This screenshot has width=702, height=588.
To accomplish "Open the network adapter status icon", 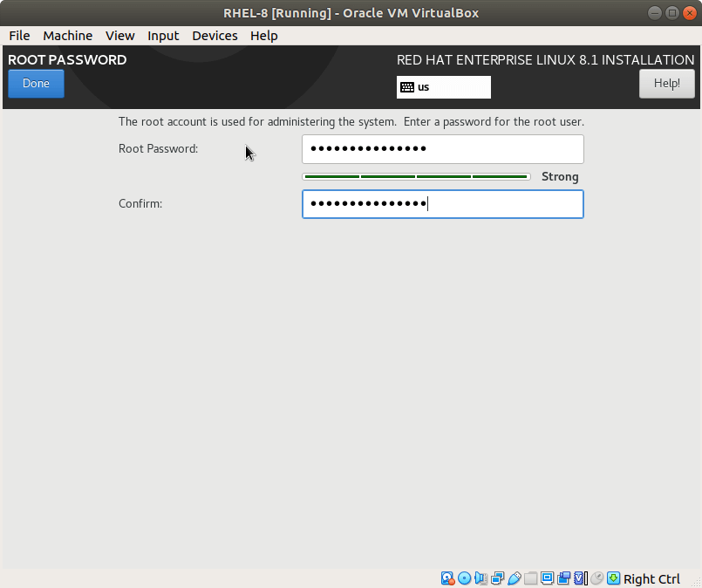I will 497,578.
